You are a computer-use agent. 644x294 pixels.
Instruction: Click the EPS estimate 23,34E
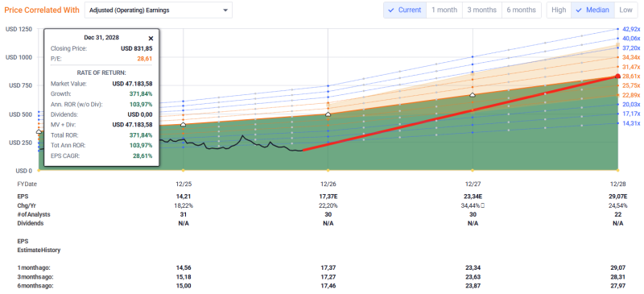pos(473,197)
